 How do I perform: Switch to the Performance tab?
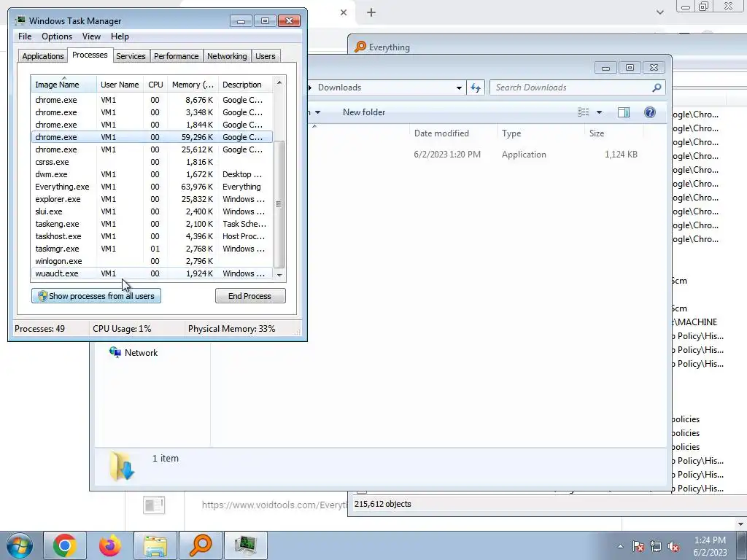pos(176,56)
